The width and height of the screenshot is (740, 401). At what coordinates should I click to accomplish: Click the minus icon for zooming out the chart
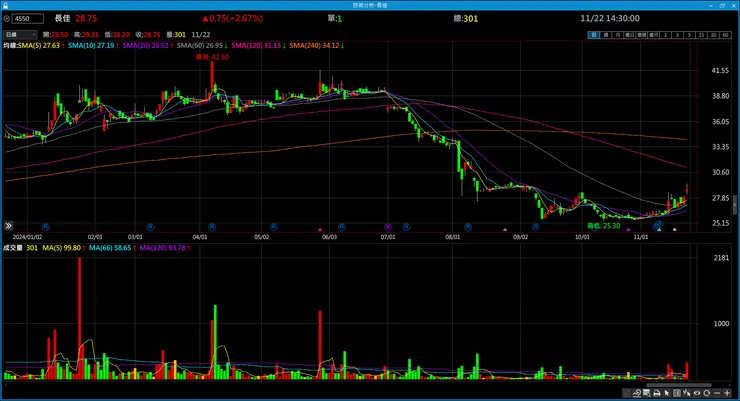pos(717,393)
